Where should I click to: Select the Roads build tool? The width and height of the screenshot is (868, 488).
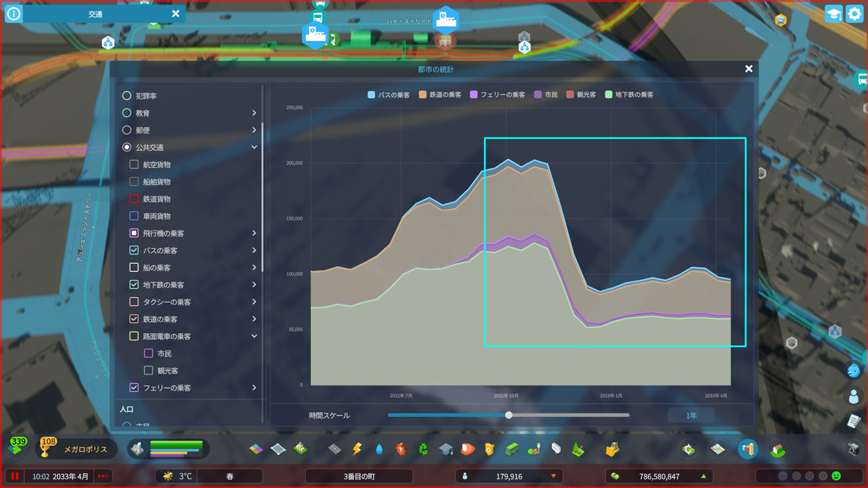pos(334,449)
